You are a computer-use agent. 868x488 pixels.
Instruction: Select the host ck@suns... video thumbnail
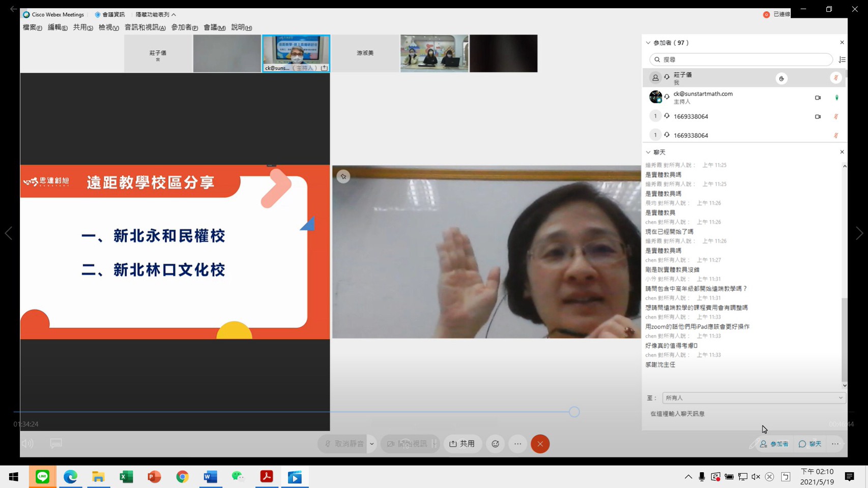click(296, 53)
